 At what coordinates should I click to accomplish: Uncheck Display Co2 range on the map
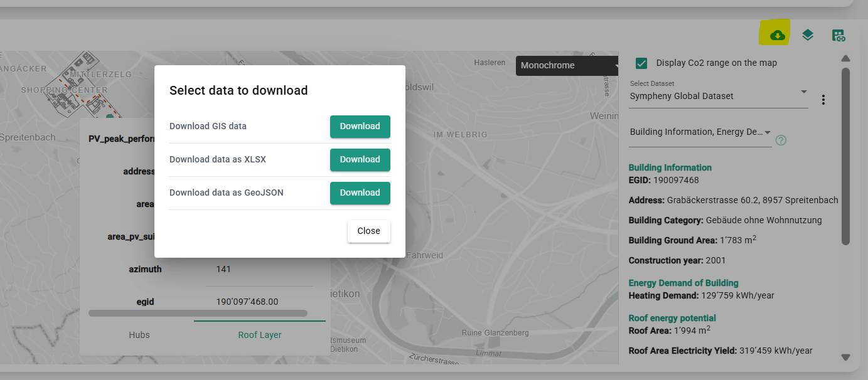coord(641,63)
